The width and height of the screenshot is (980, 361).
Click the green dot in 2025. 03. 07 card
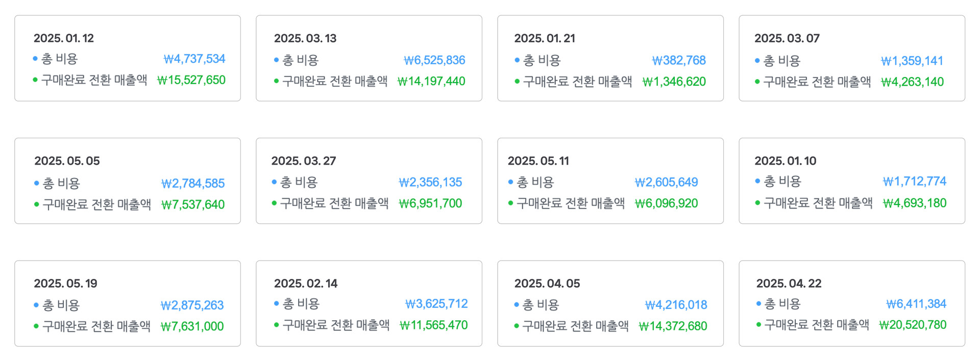click(757, 82)
